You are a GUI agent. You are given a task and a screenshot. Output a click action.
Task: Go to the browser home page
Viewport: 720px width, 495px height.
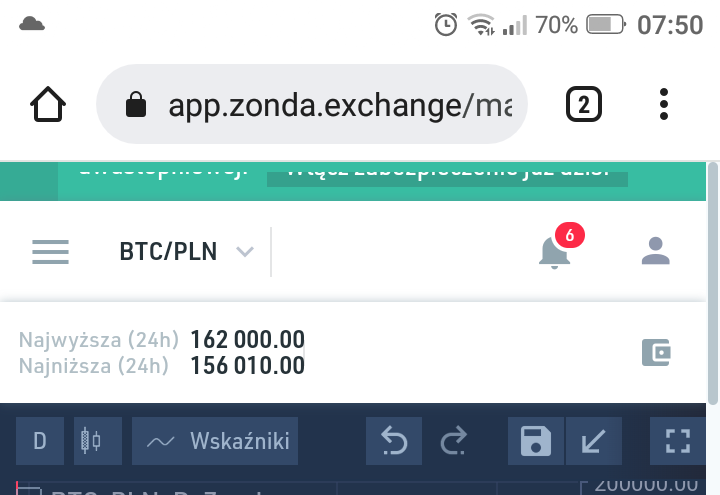[49, 104]
